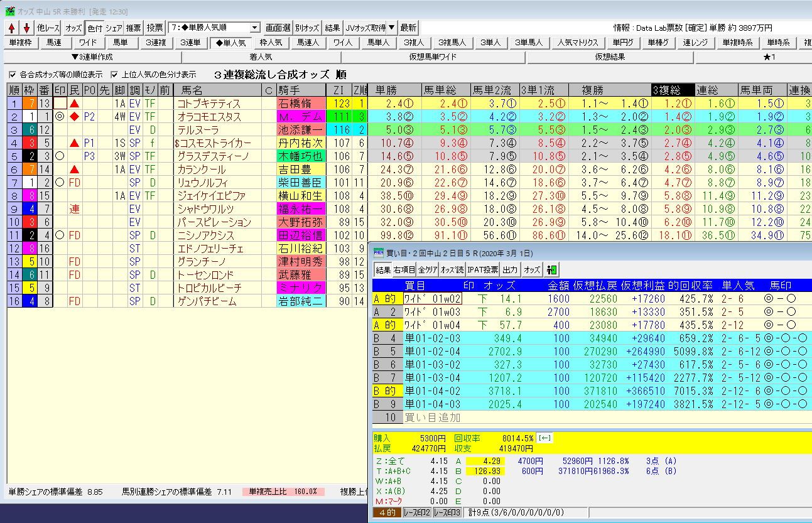Click the IPAT投票 button
Image resolution: width=812 pixels, height=523 pixels.
[x=483, y=269]
